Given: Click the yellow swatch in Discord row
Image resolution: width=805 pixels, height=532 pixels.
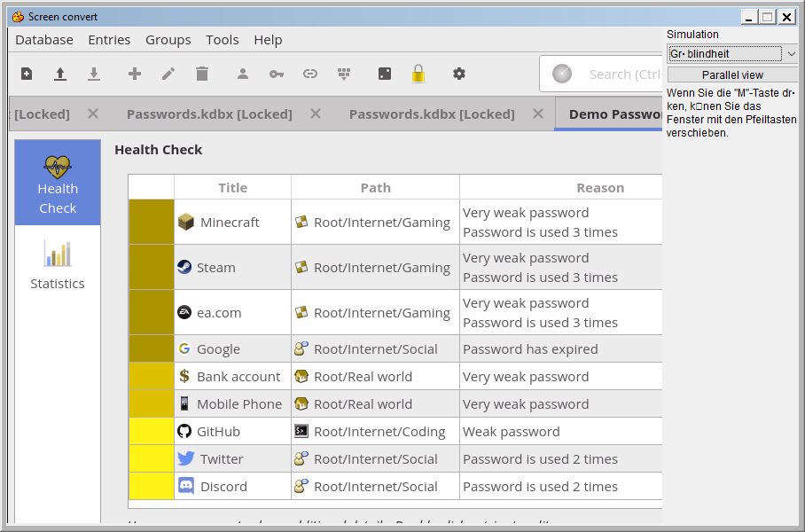Looking at the screenshot, I should point(152,486).
